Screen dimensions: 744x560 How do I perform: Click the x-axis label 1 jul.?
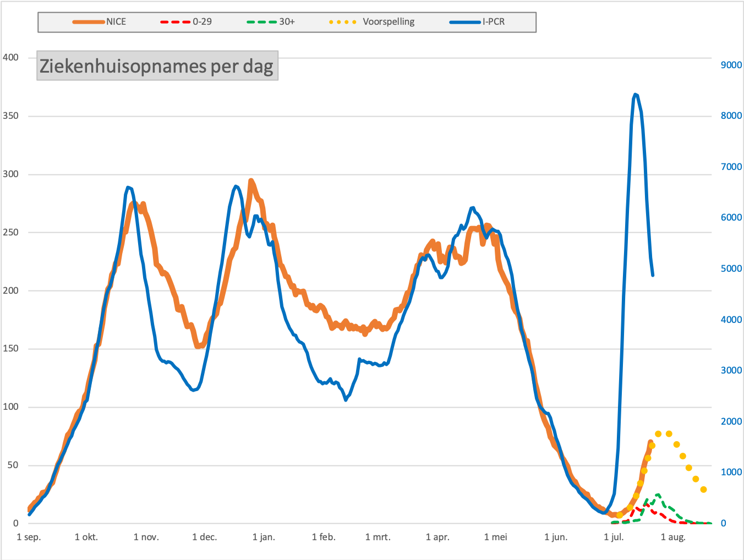pos(614,537)
